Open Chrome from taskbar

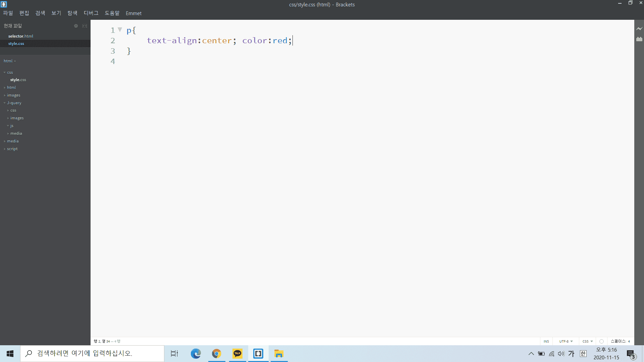[217, 354]
